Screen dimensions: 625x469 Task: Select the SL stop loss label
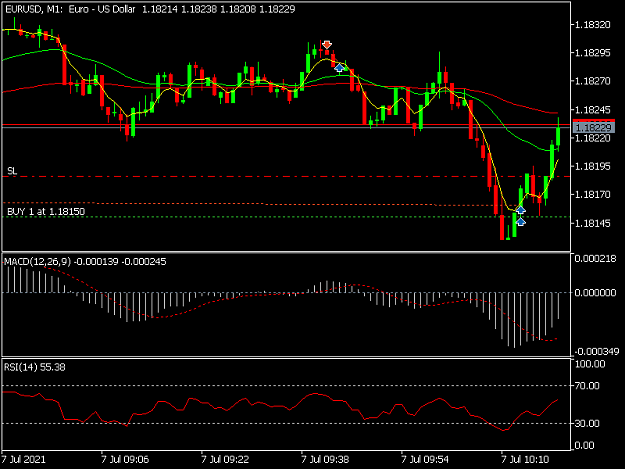click(12, 171)
